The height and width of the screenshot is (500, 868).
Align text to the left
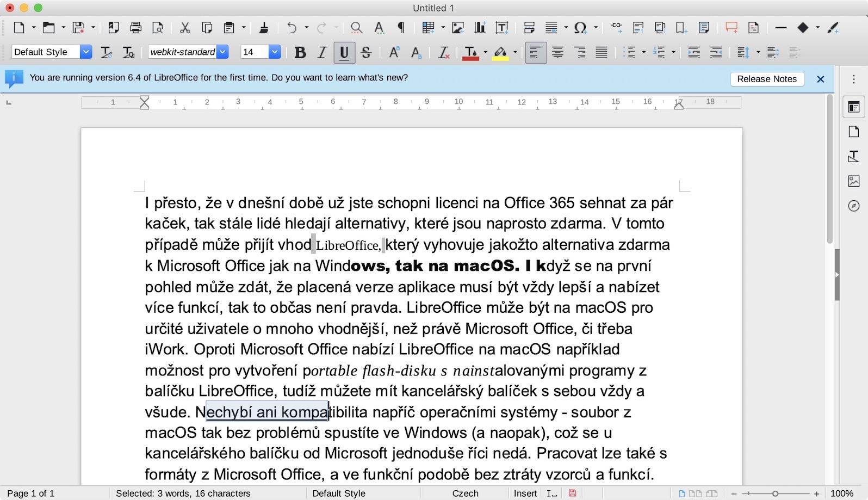pyautogui.click(x=536, y=52)
